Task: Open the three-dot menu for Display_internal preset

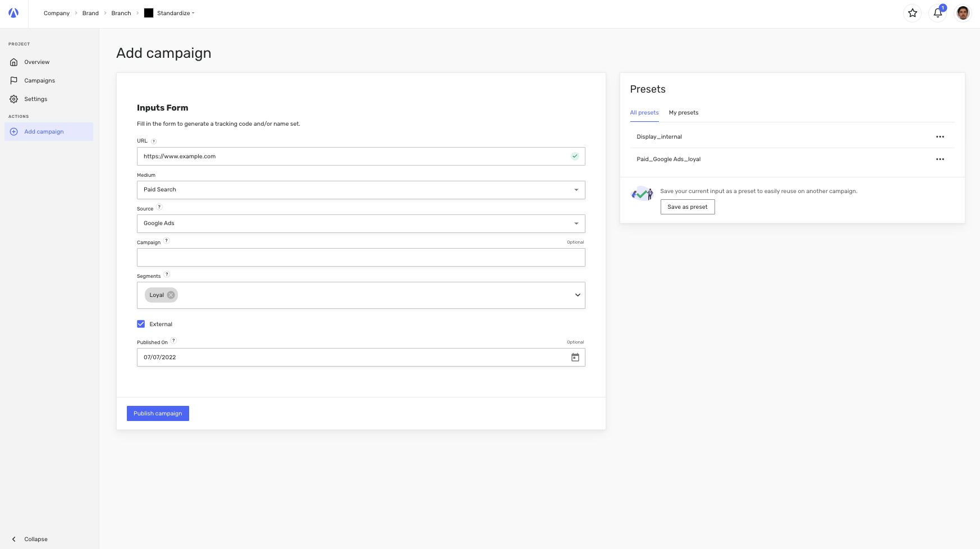Action: point(940,136)
